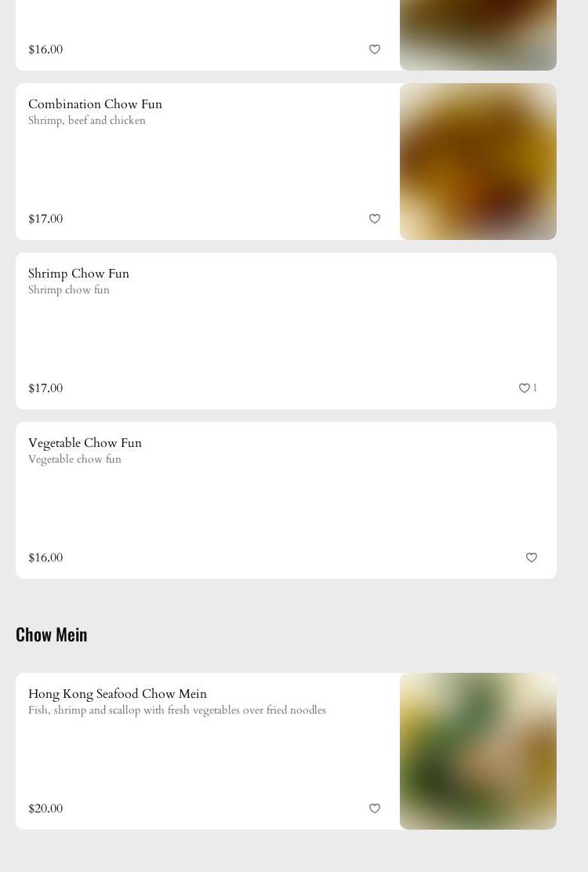The height and width of the screenshot is (872, 588).
Task: Click the lowercase 'Shrimp chow fun' description
Action: click(x=69, y=290)
